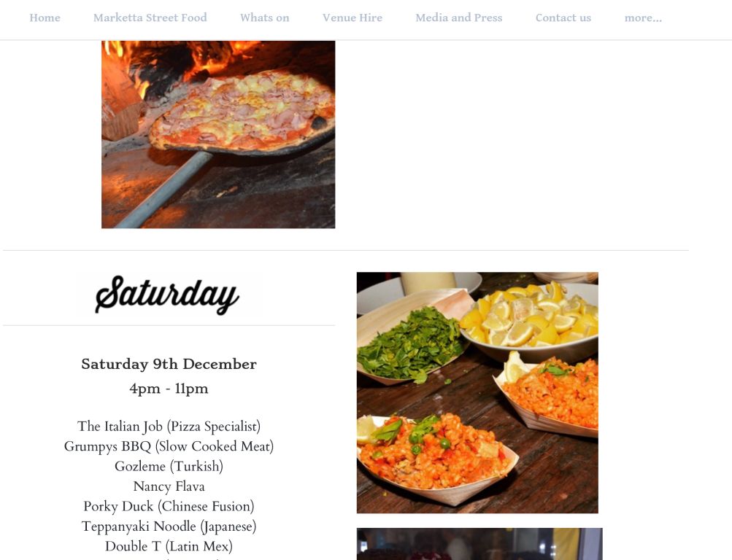
Task: Select the Saturday 9th December heading
Action: [x=169, y=364]
